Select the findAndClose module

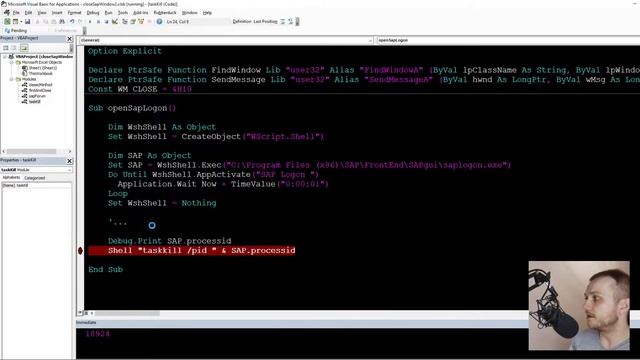point(37,90)
